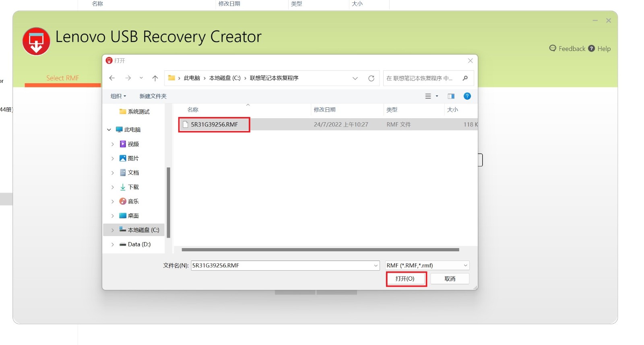Expand the 音乐 tree node
The height and width of the screenshot is (345, 644).
coord(113,201)
